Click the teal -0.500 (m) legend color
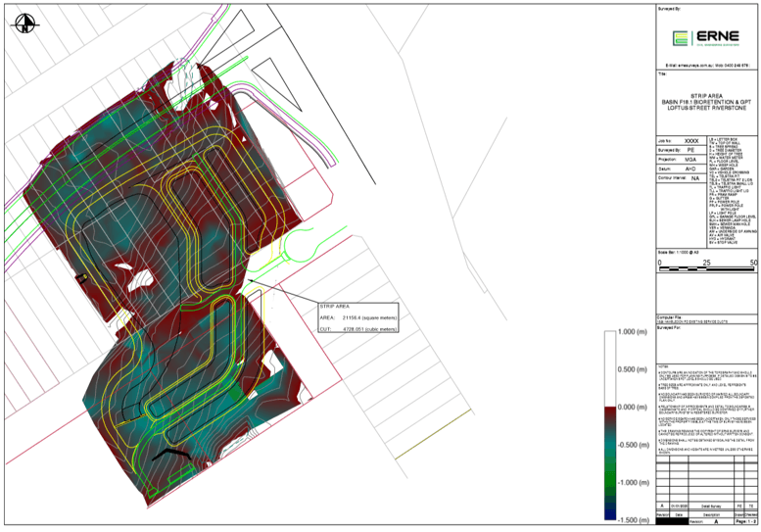761x532 pixels. tap(611, 443)
